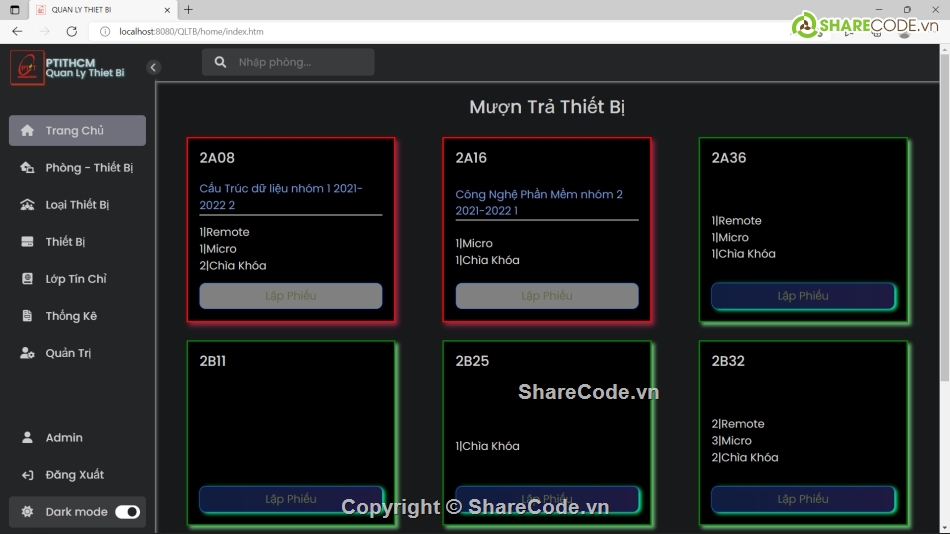Reload the page with browser refresh button

pos(71,31)
